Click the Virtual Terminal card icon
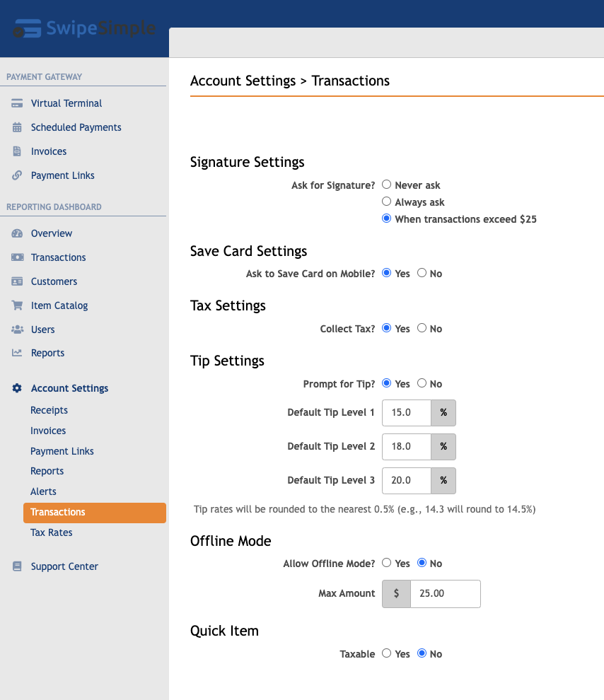604x700 pixels. coord(17,103)
